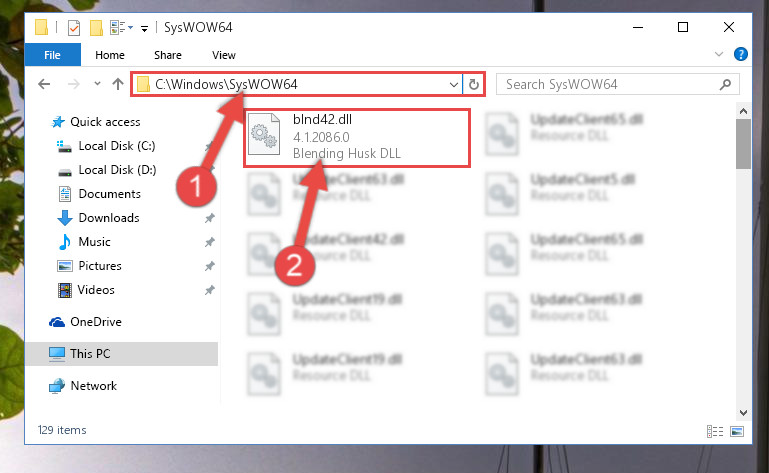Open the File menu
Image resolution: width=769 pixels, height=473 pixels.
52,54
